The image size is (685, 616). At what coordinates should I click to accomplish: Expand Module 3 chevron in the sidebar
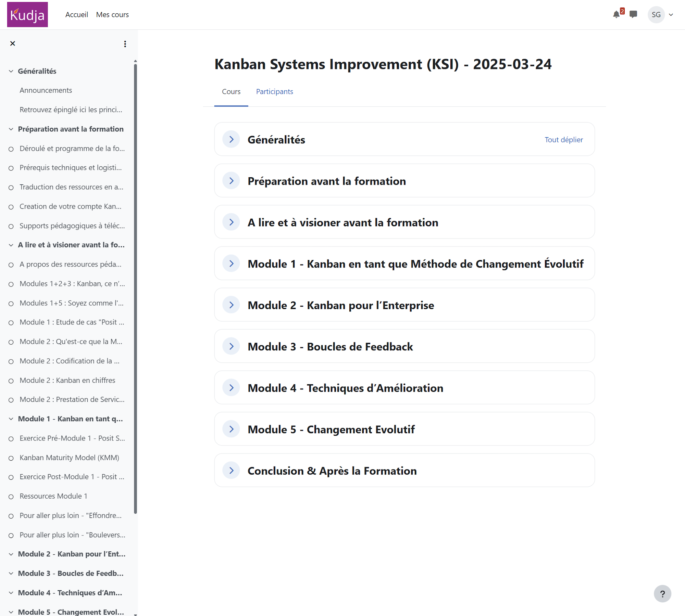point(11,574)
